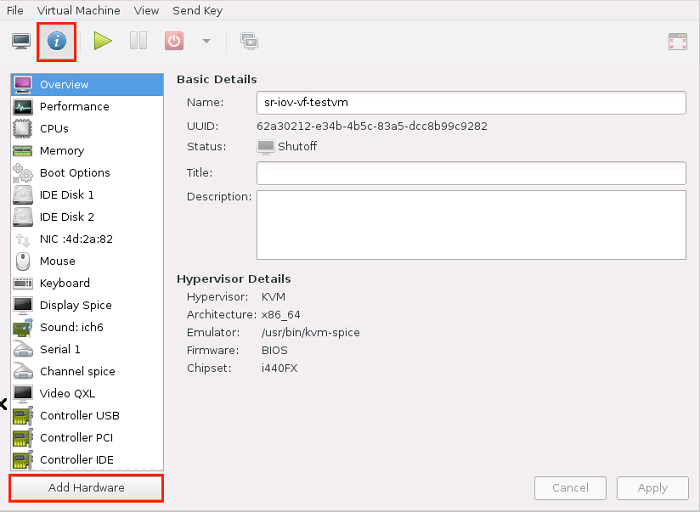Click the Memory RAM icon
The width and height of the screenshot is (700, 512).
(23, 151)
